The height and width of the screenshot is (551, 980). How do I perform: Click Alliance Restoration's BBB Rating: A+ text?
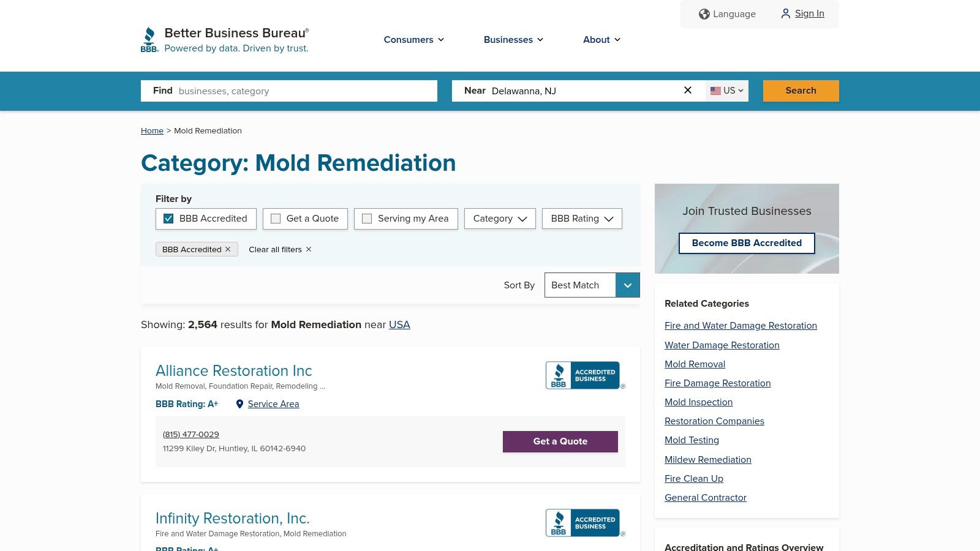187,404
